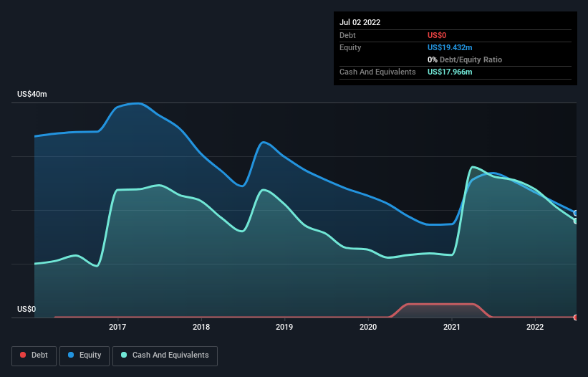Click the blue Equity endpoint marker
Viewport: 588px width, 377px height.
[576, 213]
